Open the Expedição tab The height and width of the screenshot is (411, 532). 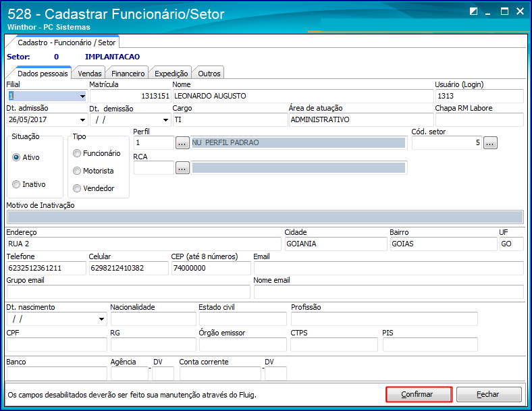pos(171,74)
